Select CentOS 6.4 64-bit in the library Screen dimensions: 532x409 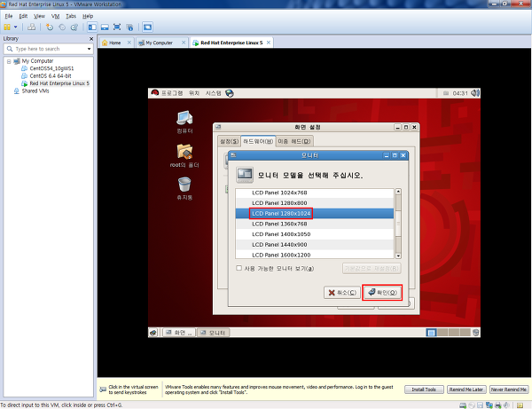pos(51,75)
